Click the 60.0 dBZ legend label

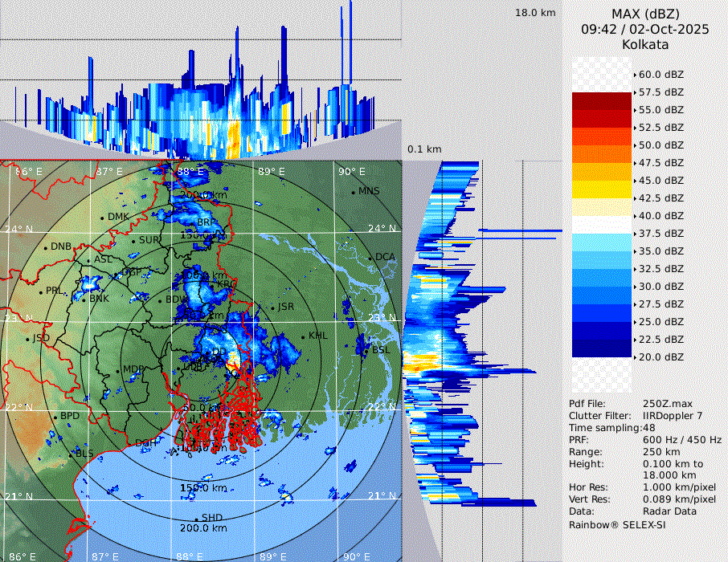pos(661,74)
